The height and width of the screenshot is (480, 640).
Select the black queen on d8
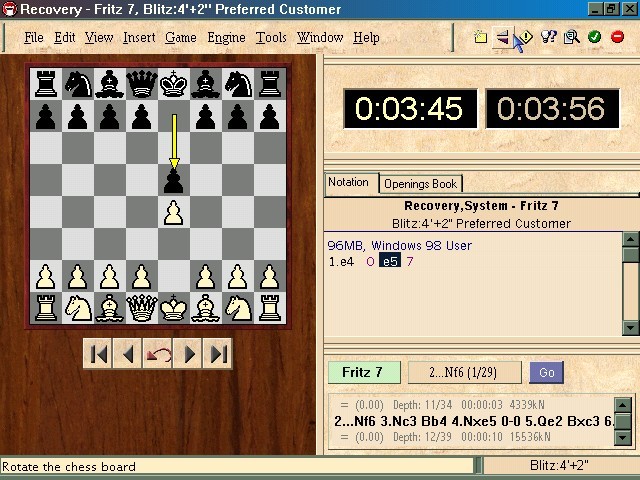pos(142,84)
